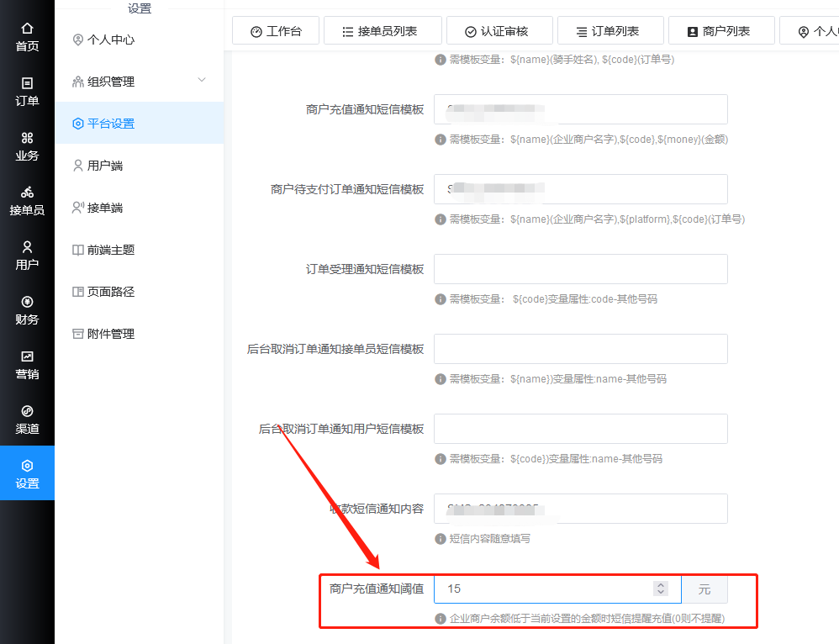Open the 接单员列表 page
The height and width of the screenshot is (644, 839).
pos(383,30)
